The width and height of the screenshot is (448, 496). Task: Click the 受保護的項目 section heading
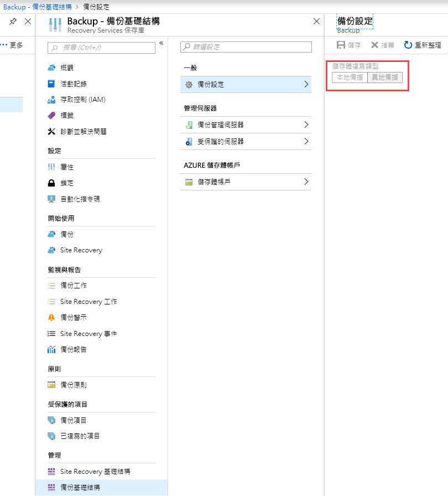(x=67, y=404)
